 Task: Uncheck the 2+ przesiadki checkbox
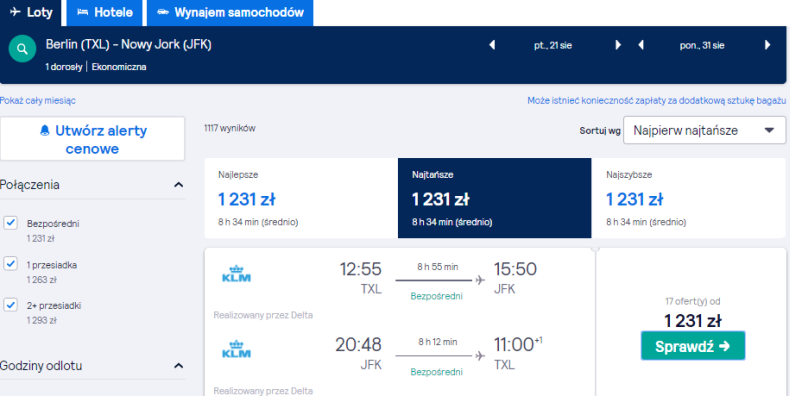[11, 304]
